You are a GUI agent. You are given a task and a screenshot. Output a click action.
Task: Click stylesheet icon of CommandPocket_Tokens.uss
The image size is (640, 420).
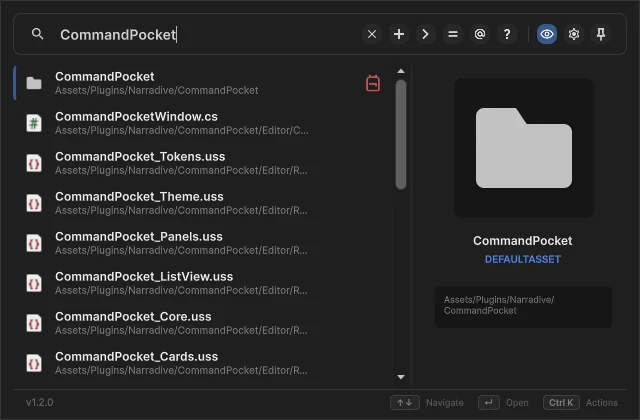click(34, 163)
